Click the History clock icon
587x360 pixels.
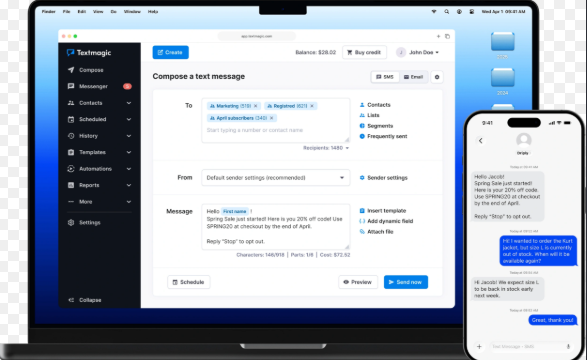71,136
